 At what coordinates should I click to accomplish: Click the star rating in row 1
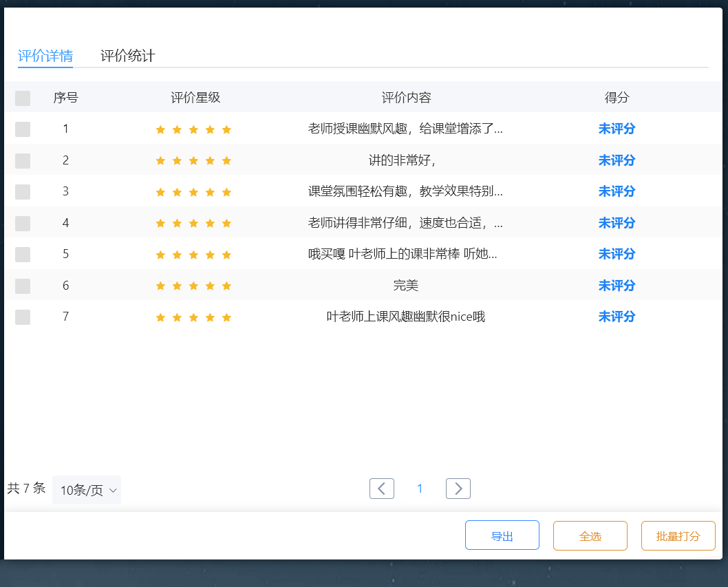(193, 129)
